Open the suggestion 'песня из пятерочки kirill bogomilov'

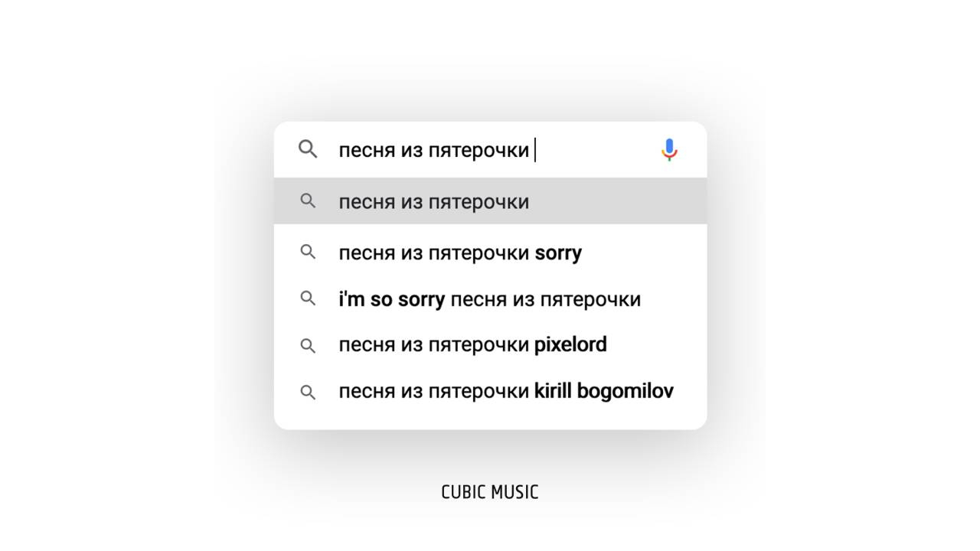point(505,392)
